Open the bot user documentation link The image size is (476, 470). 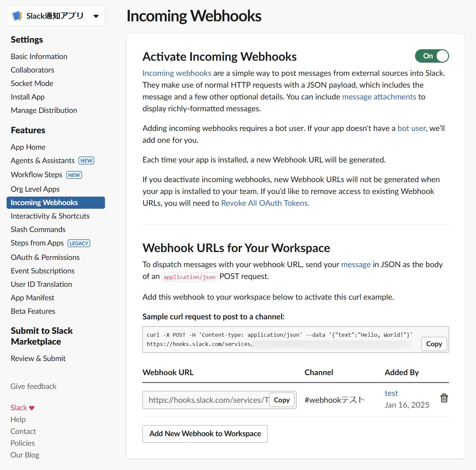pos(411,128)
